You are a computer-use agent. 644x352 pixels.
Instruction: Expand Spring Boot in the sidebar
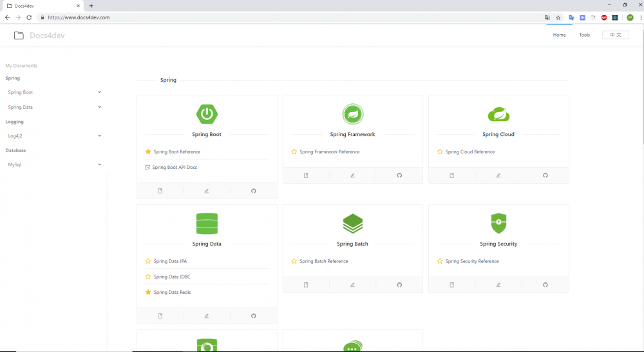(x=54, y=93)
